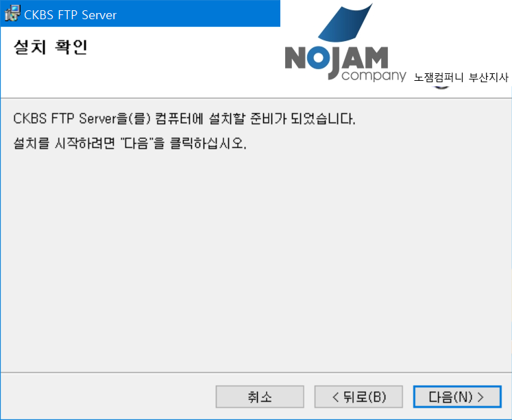This screenshot has width=512, height=420.
Task: Click the CKBS FTP Server title bar text
Action: (x=70, y=15)
